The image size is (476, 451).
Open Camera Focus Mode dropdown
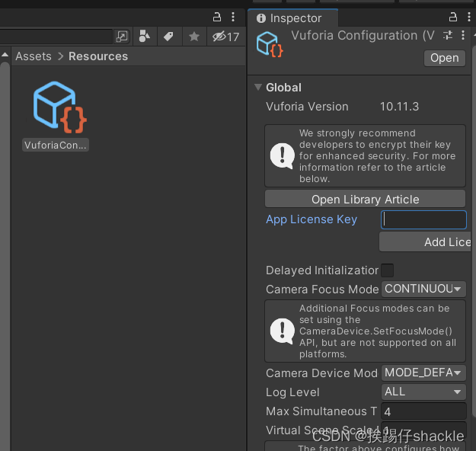coord(423,289)
